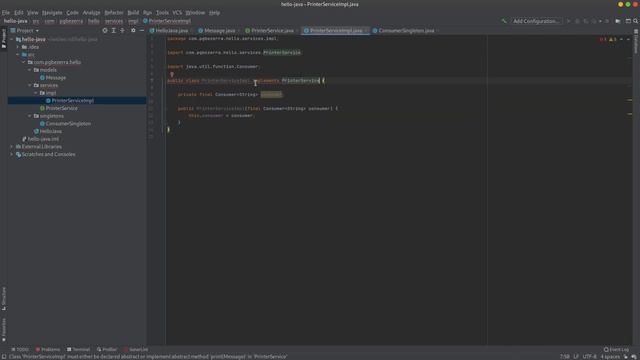Open the SonarLint tool window
The image size is (640, 360).
(x=136, y=349)
